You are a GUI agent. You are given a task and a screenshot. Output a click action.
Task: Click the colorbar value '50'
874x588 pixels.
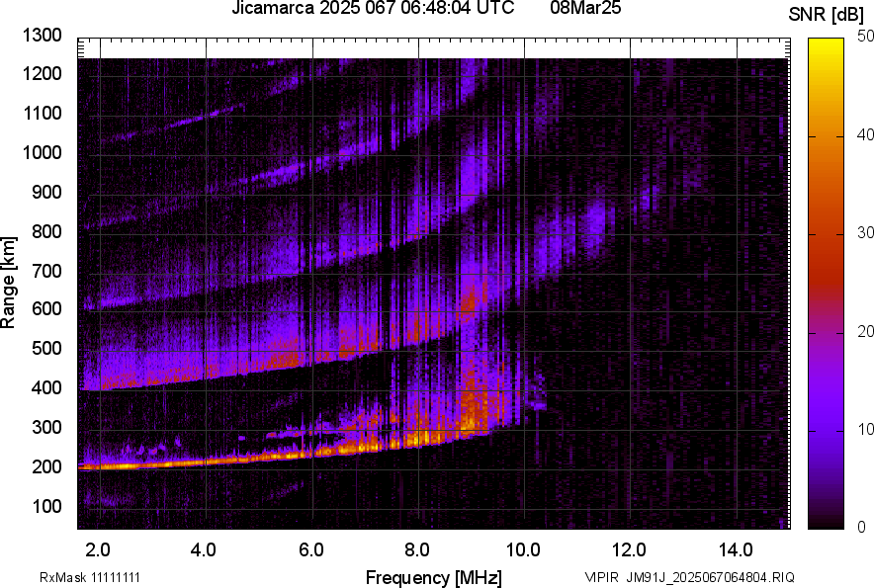865,37
